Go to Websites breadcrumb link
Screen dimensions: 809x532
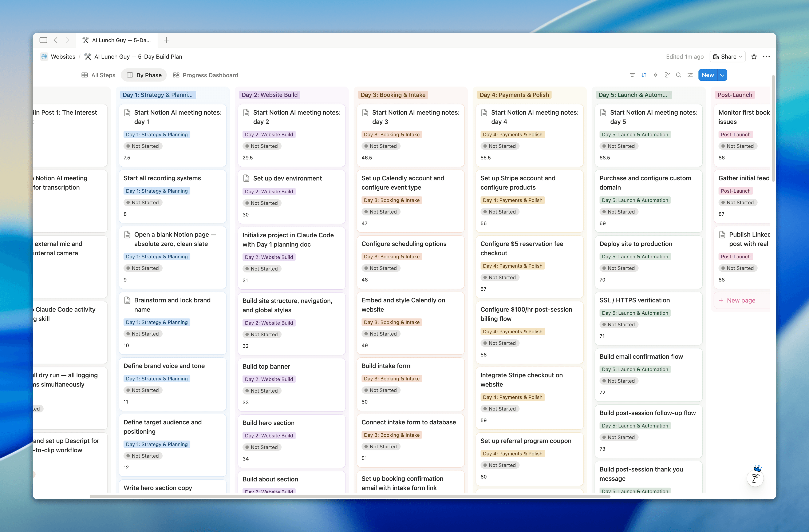[63, 57]
